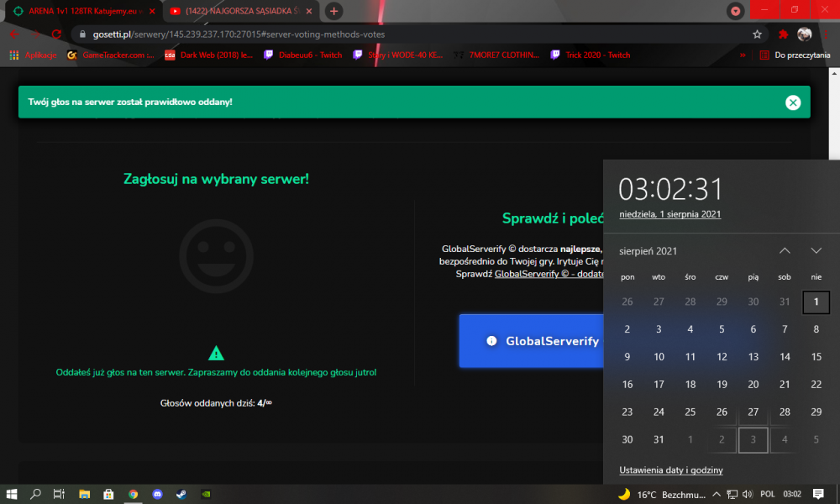Open a new browser tab
840x504 pixels.
(x=333, y=11)
